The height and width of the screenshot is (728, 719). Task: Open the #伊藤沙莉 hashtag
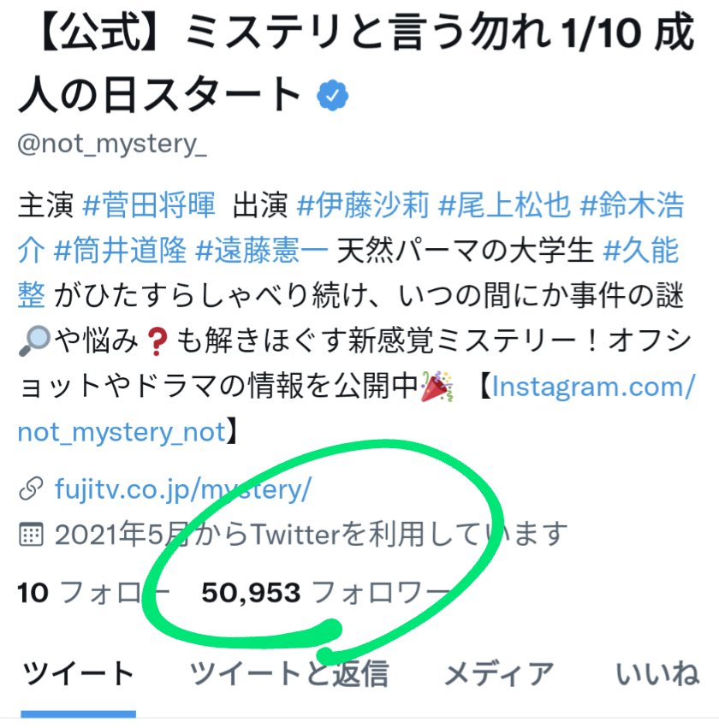(363, 204)
